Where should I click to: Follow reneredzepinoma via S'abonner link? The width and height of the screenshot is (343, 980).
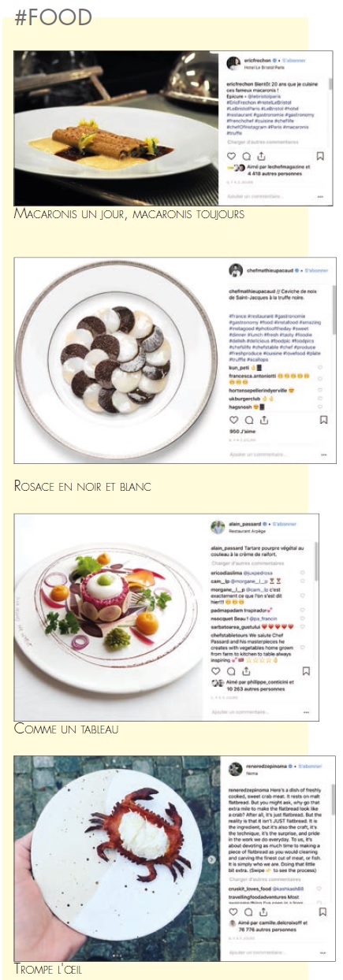click(x=309, y=766)
